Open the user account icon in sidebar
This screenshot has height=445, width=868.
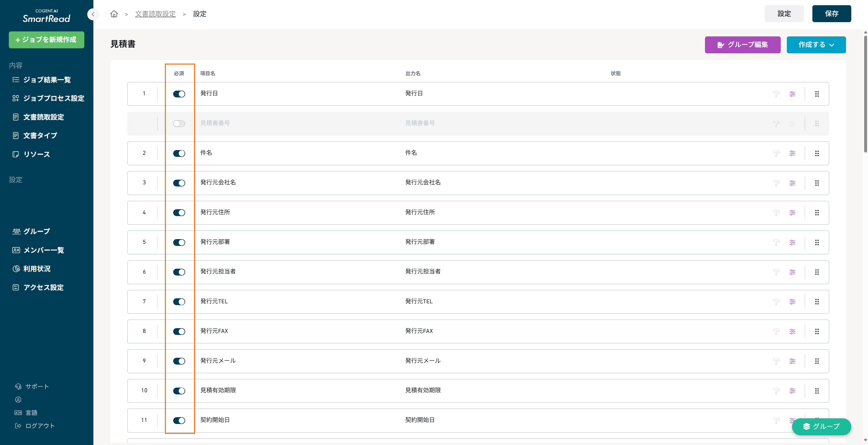pos(18,400)
